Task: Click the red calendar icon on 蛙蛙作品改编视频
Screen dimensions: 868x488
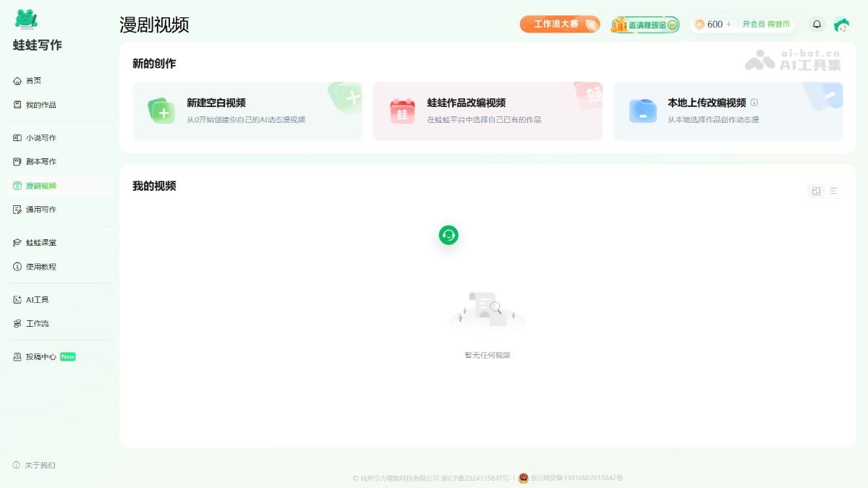Action: (402, 111)
